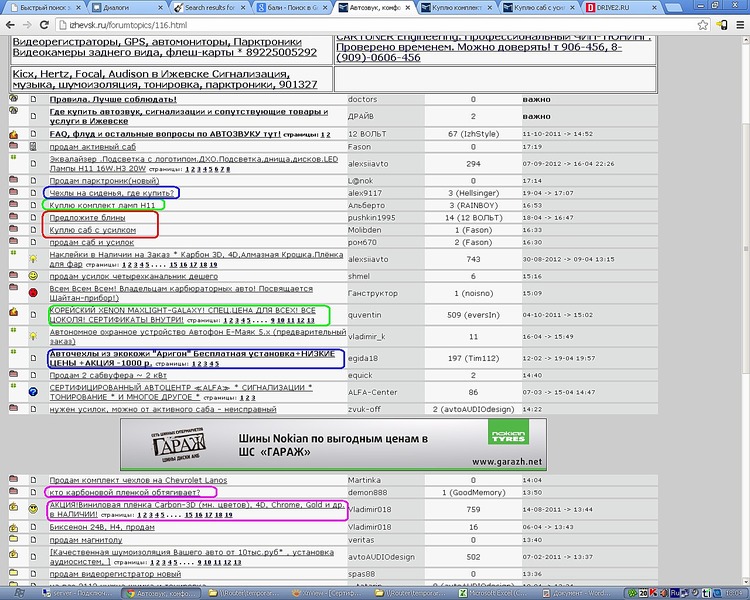Click author name zvuk-off
Viewport: 750px width, 600px height.
tap(364, 409)
